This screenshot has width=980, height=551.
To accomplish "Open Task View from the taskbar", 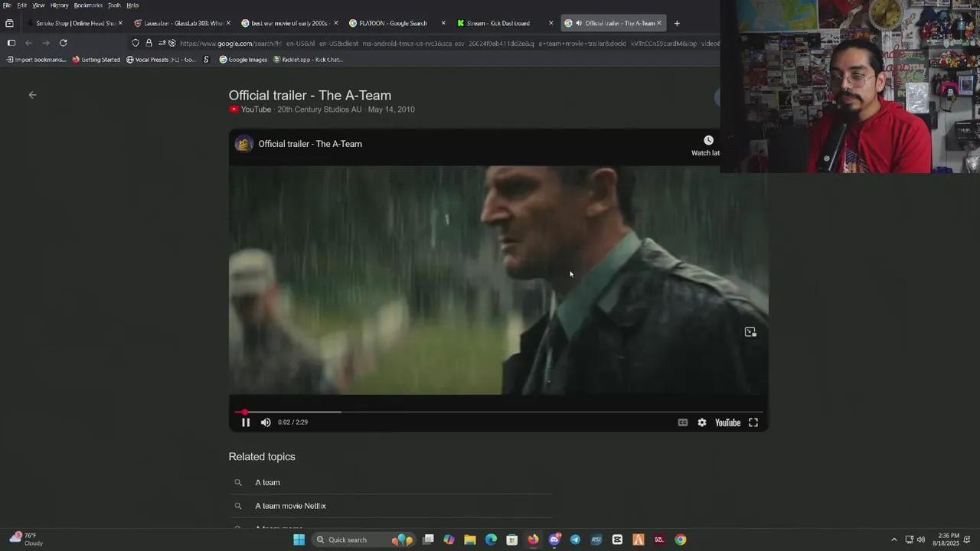I will pos(429,540).
